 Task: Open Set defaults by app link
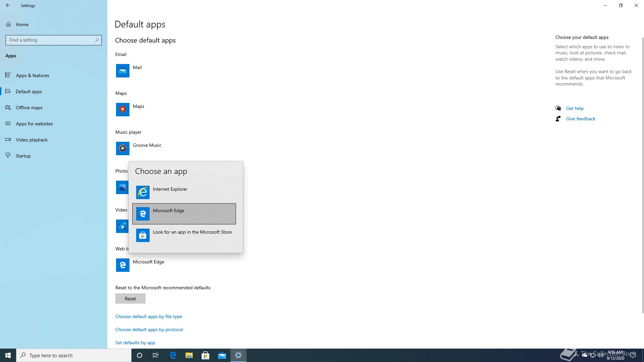click(135, 343)
